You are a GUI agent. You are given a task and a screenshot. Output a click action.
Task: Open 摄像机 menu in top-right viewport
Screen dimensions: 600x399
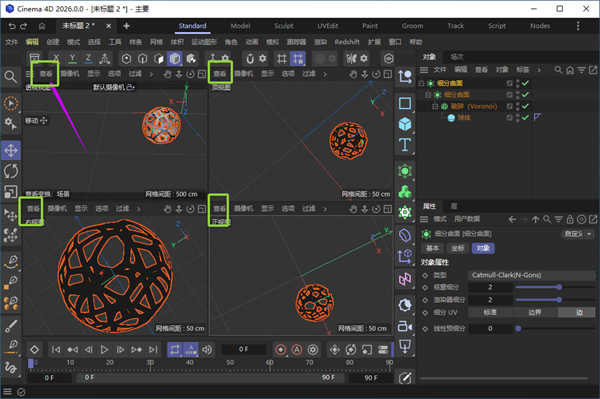pos(243,74)
